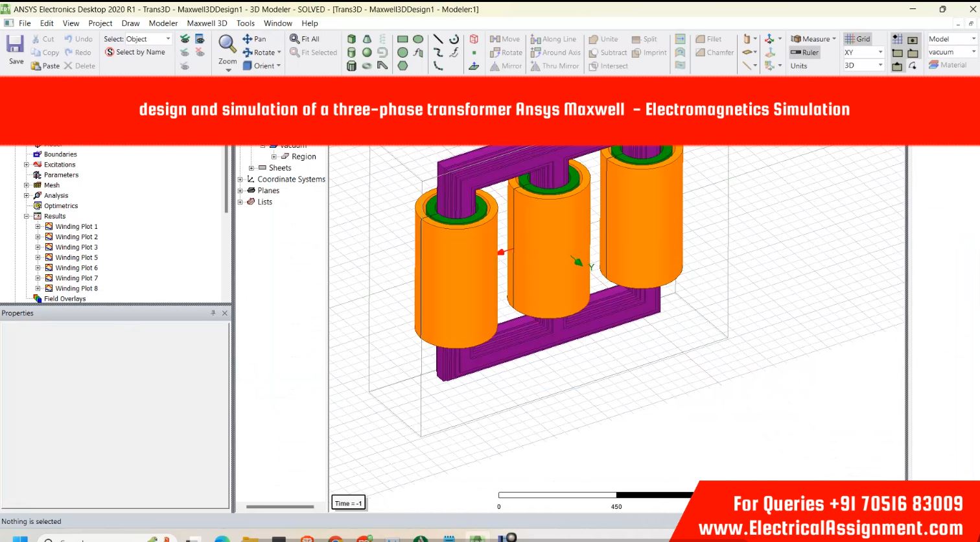Click the project tree vertical scrollbar

click(226, 178)
